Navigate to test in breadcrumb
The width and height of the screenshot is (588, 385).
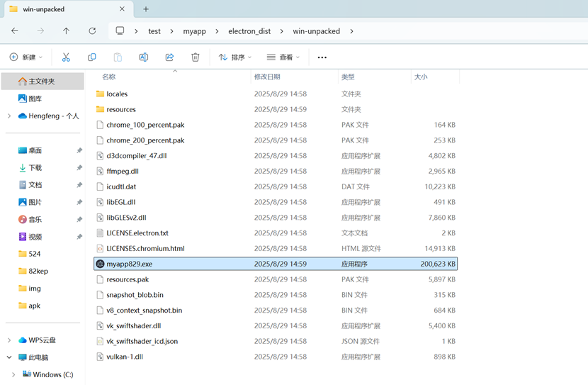coord(154,31)
